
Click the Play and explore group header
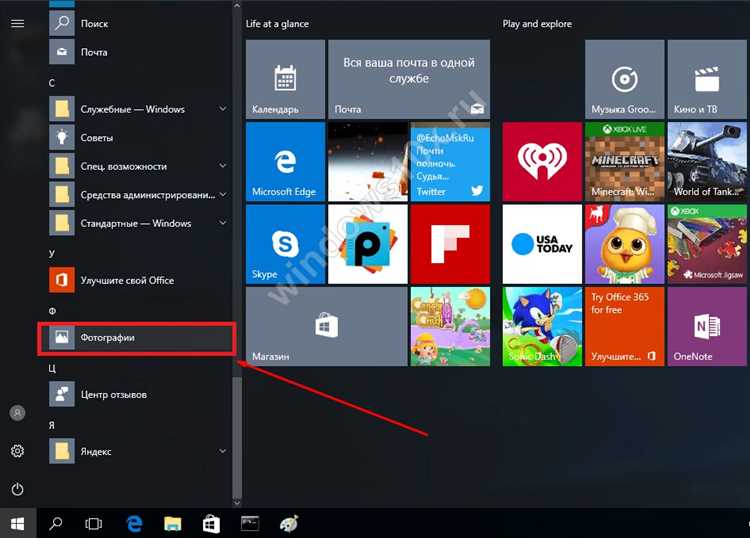[537, 24]
